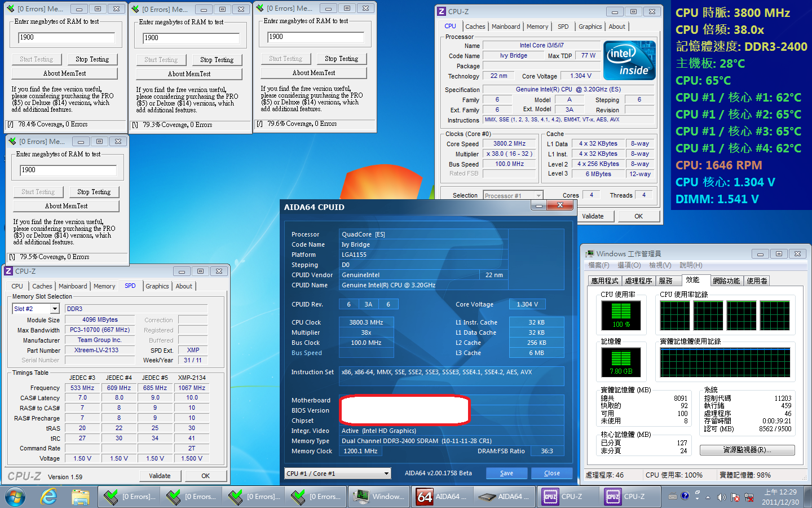The height and width of the screenshot is (508, 812).
Task: Select CPU tab in bottom CPU-Z window
Action: pos(17,286)
